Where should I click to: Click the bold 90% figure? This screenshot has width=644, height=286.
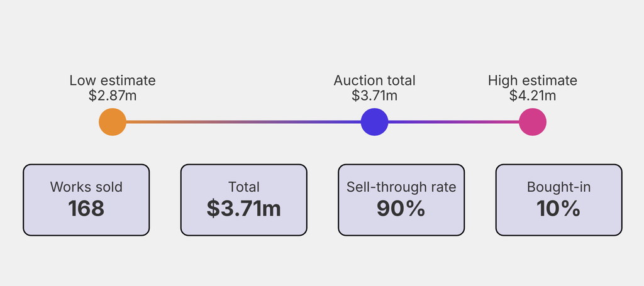pos(401,209)
